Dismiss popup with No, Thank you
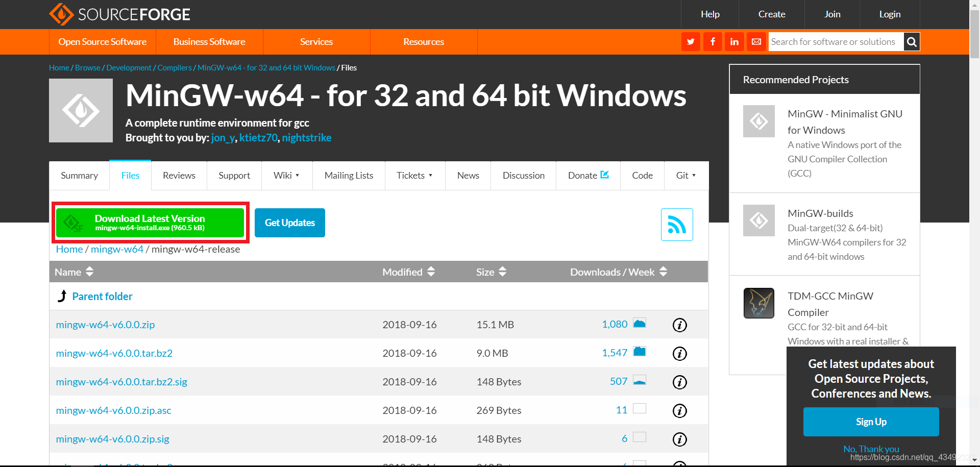980x467 pixels. coord(871,449)
